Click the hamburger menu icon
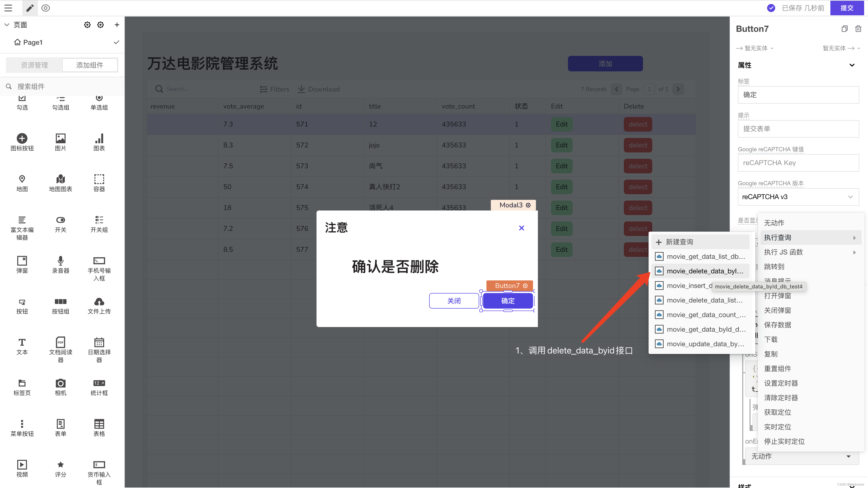This screenshot has height=488, width=868. coord(8,8)
